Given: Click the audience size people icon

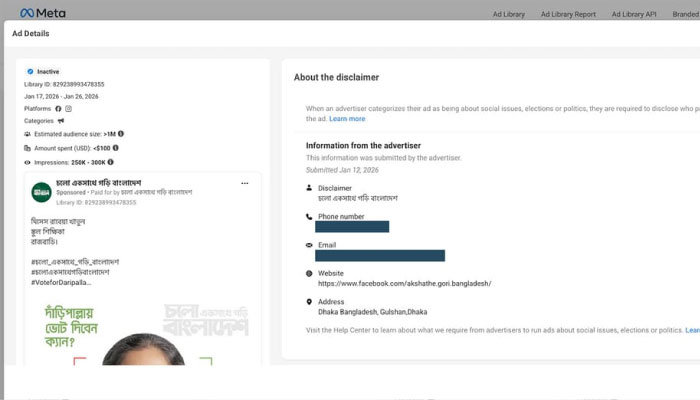Looking at the screenshot, I should click(x=27, y=134).
